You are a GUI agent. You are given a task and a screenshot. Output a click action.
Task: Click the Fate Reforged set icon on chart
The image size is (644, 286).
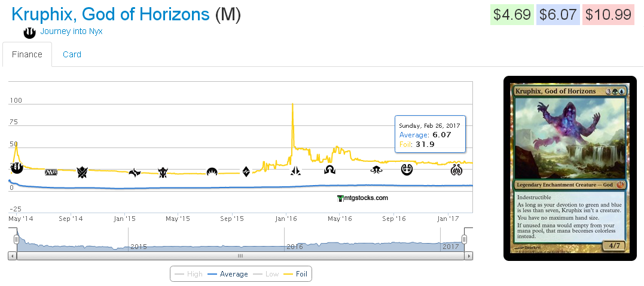pyautogui.click(x=135, y=173)
